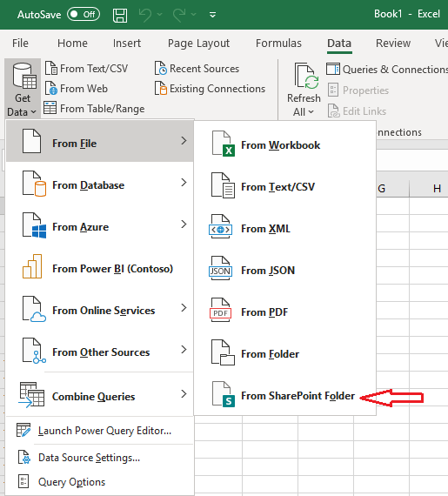Switch to the Home tab
The image size is (448, 496).
[72, 43]
